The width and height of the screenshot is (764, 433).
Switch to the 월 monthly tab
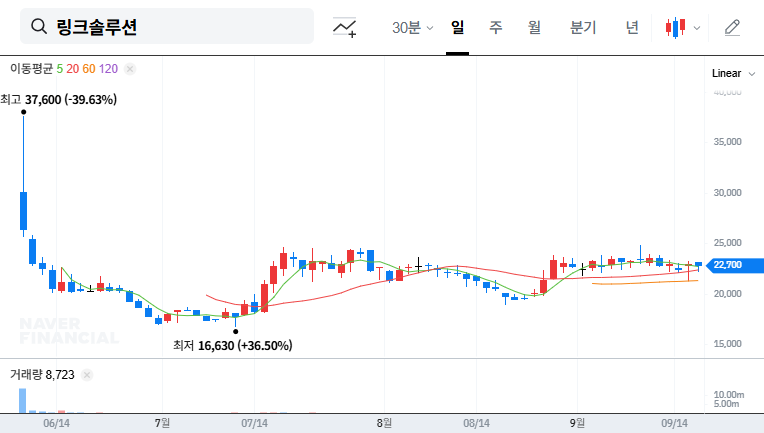535,27
